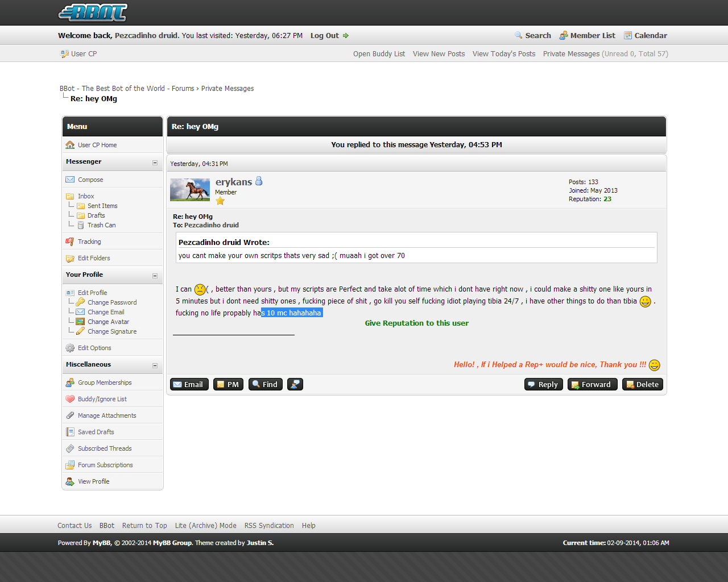The height and width of the screenshot is (582, 728).
Task: Click the Edit Options gear icon
Action: 70,348
